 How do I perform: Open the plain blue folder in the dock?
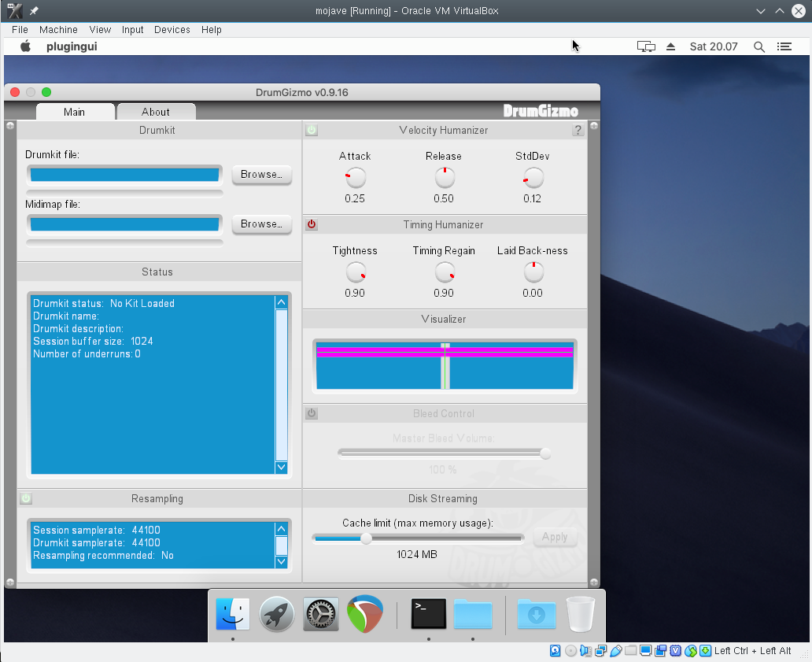[x=473, y=614]
